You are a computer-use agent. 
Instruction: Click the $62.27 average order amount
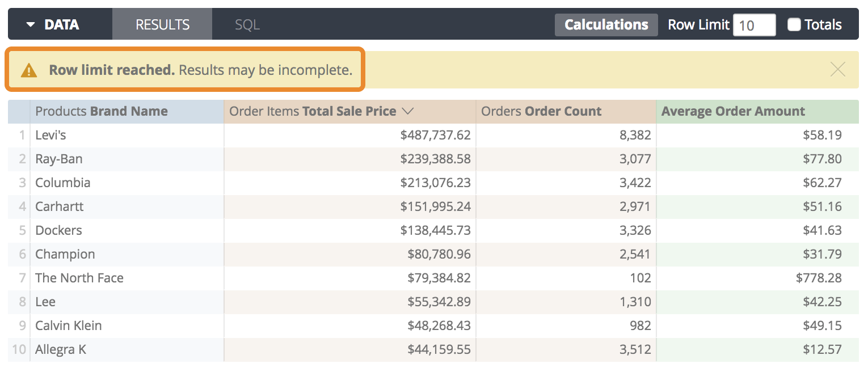822,183
